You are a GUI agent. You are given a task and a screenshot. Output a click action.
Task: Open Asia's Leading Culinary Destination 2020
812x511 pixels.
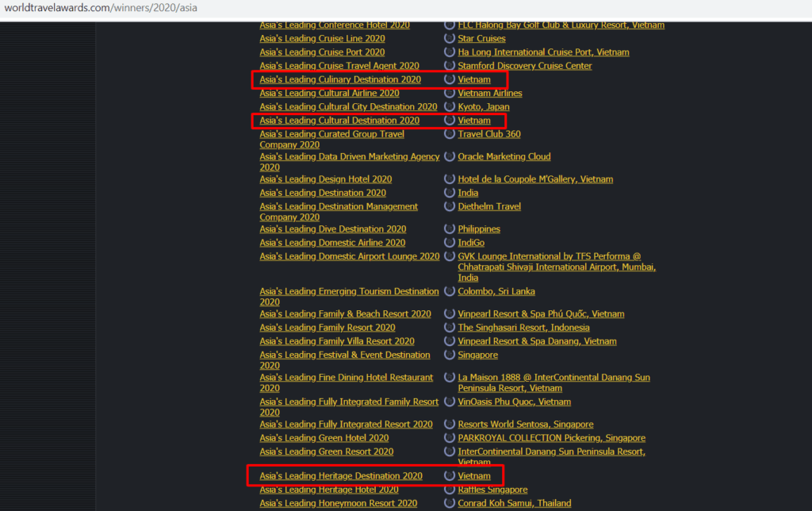(340, 79)
